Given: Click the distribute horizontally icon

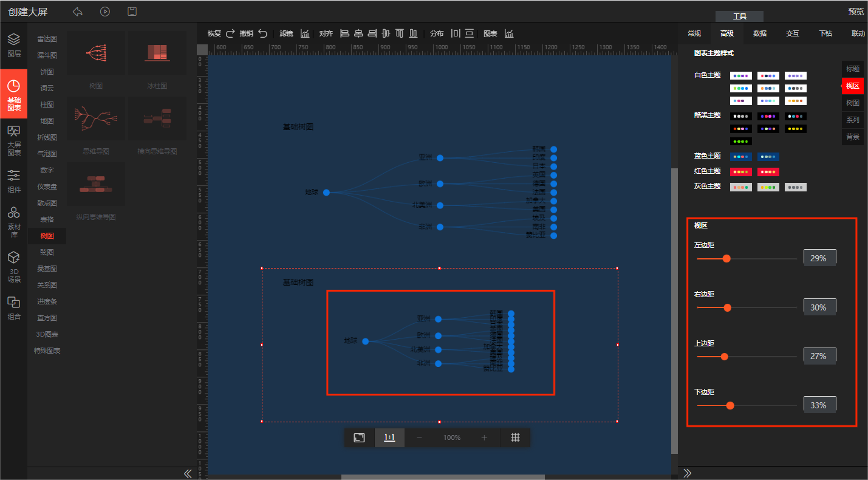Looking at the screenshot, I should click(x=456, y=33).
